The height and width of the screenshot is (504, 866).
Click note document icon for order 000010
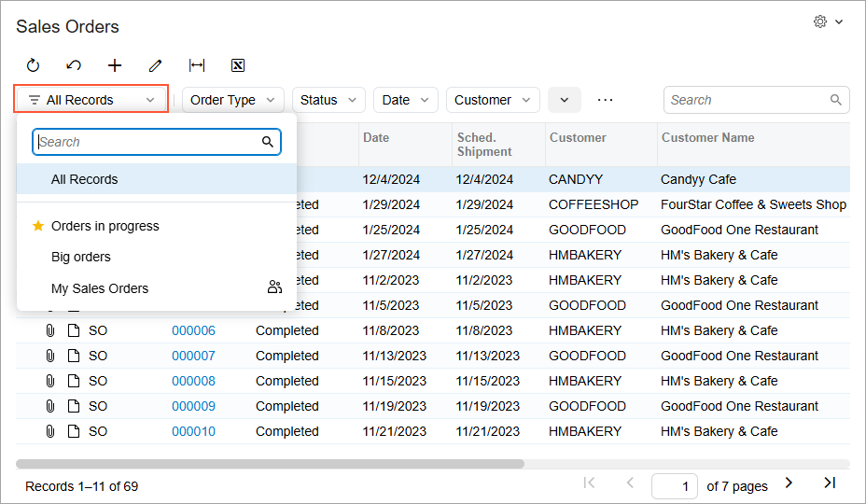73,431
